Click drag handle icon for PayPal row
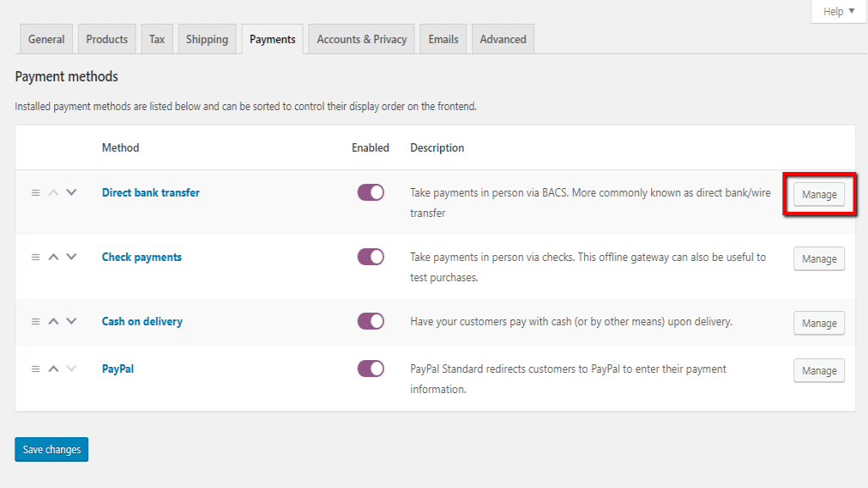 click(36, 369)
